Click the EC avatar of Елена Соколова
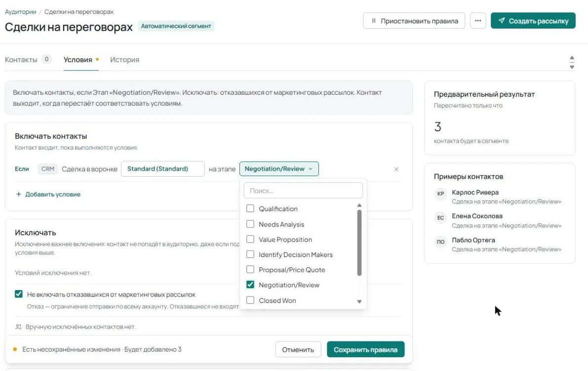 pos(440,218)
